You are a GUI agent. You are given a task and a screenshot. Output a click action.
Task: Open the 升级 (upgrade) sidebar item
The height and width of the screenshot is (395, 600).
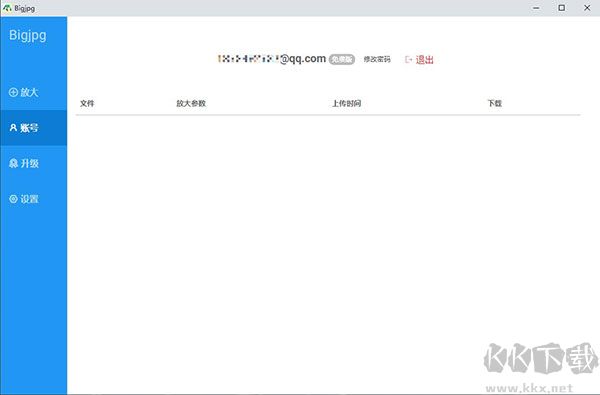click(x=33, y=163)
